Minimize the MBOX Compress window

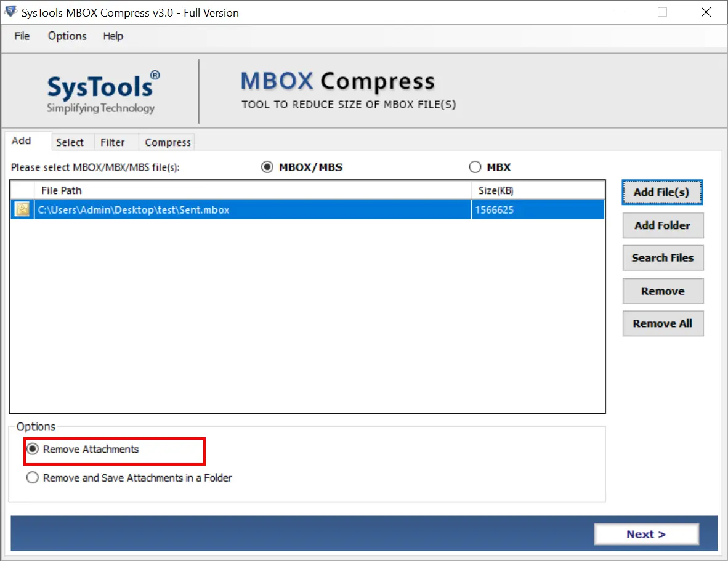pyautogui.click(x=620, y=12)
